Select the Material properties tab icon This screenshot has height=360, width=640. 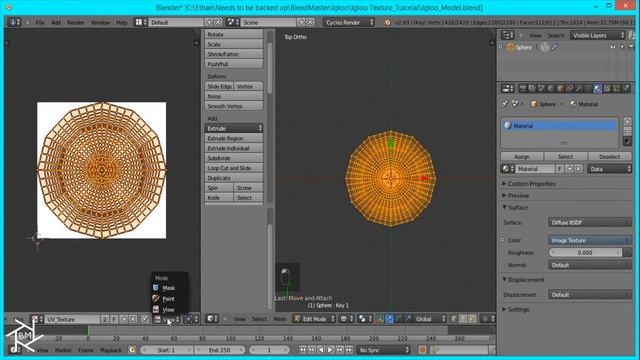(598, 88)
